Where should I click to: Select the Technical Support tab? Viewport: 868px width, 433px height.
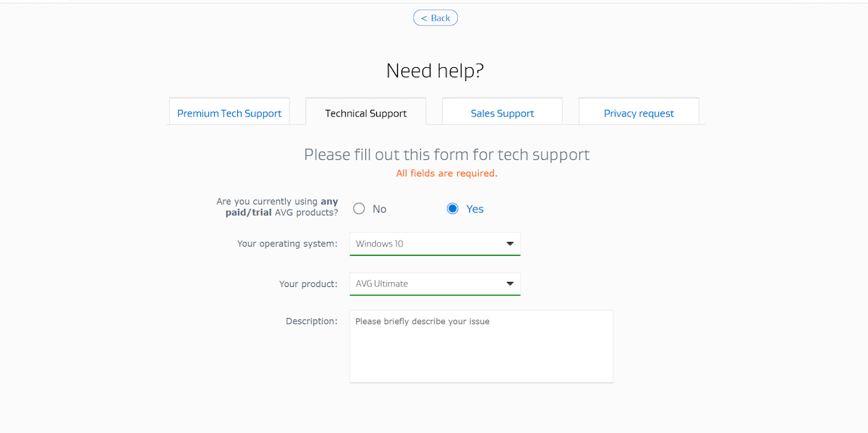coord(366,113)
